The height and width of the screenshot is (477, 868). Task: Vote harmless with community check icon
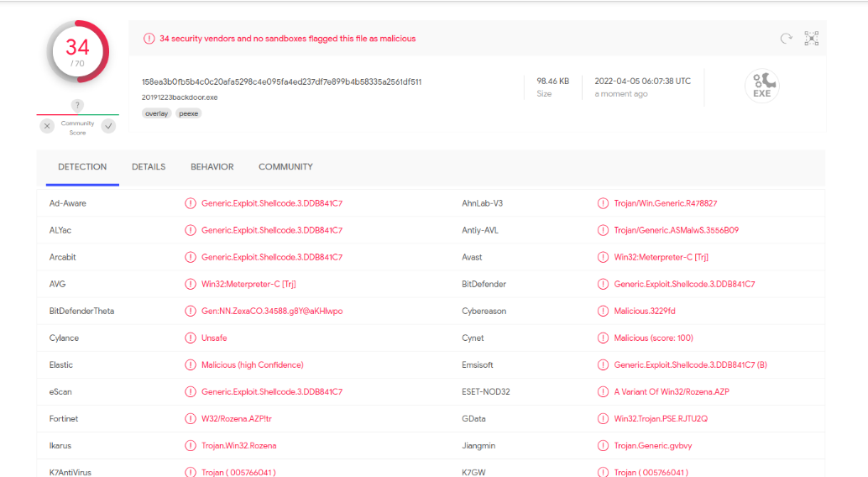108,126
